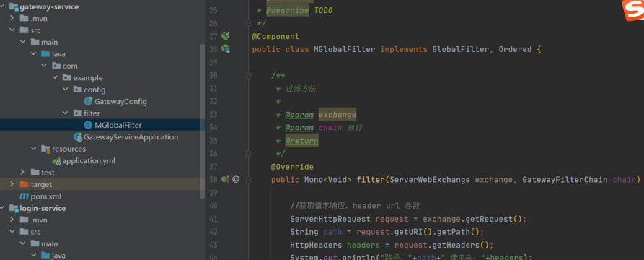Collapse main folder under login-service
The height and width of the screenshot is (260, 644).
coord(22,244)
